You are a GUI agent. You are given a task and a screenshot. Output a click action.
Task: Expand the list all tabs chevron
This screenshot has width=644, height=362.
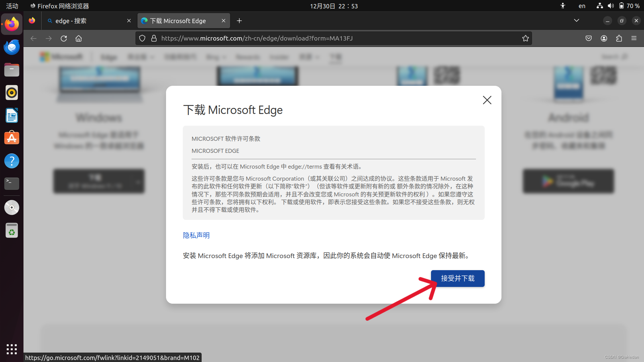pos(577,20)
